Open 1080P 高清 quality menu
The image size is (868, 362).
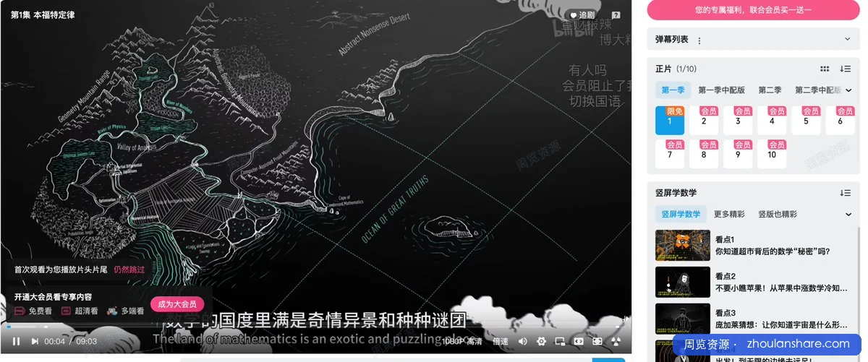coord(463,341)
